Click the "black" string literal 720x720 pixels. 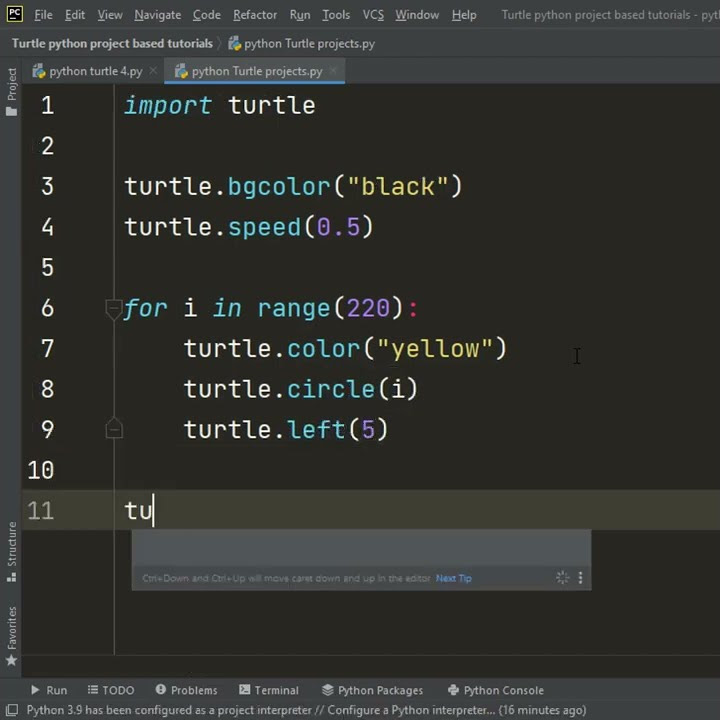(398, 186)
